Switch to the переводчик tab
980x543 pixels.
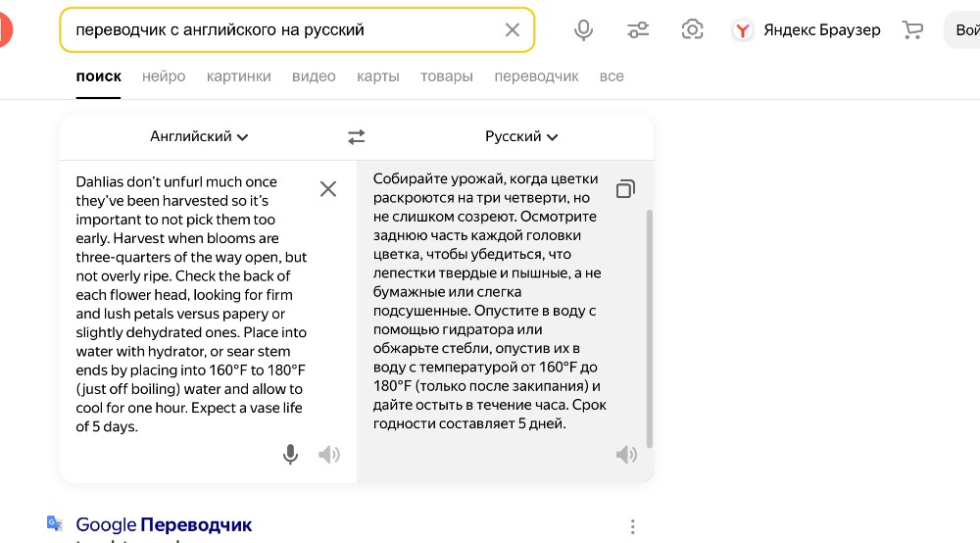pyautogui.click(x=536, y=76)
